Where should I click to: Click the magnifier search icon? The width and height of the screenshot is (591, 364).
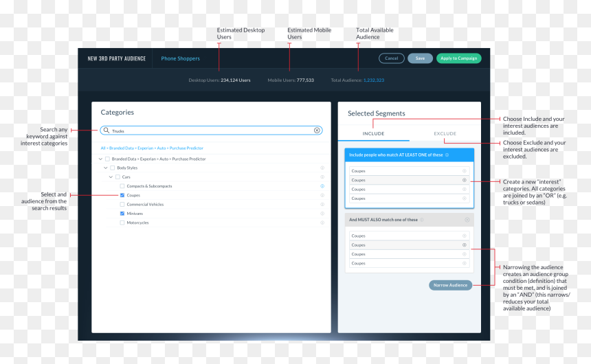tap(107, 130)
